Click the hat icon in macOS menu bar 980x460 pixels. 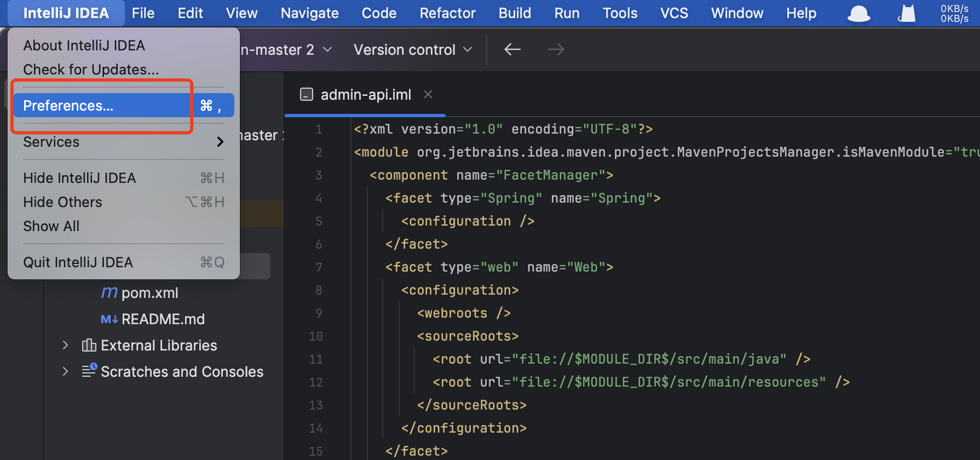click(x=858, y=14)
